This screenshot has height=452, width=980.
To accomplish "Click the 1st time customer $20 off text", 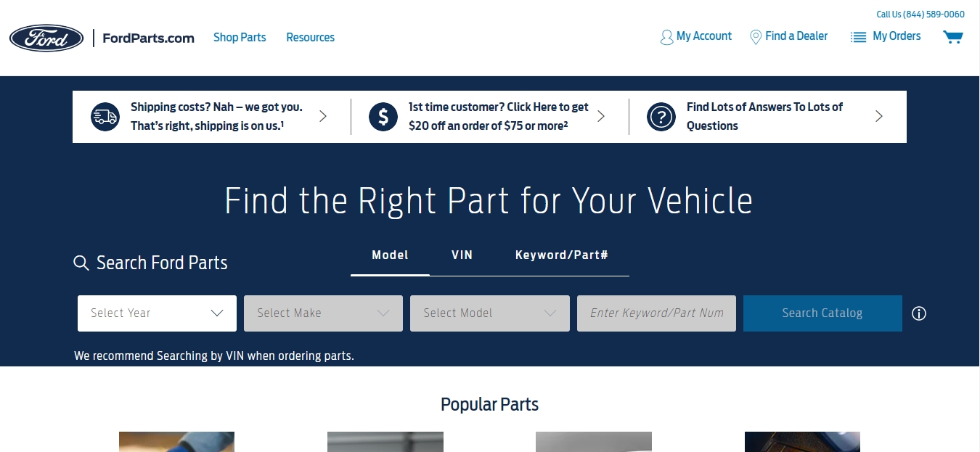I will [499, 116].
